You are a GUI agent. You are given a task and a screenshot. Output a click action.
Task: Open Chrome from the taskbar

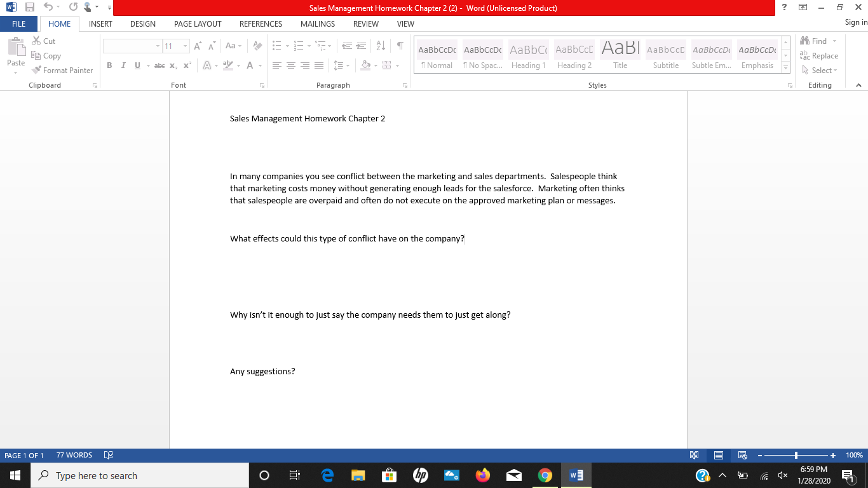(545, 475)
